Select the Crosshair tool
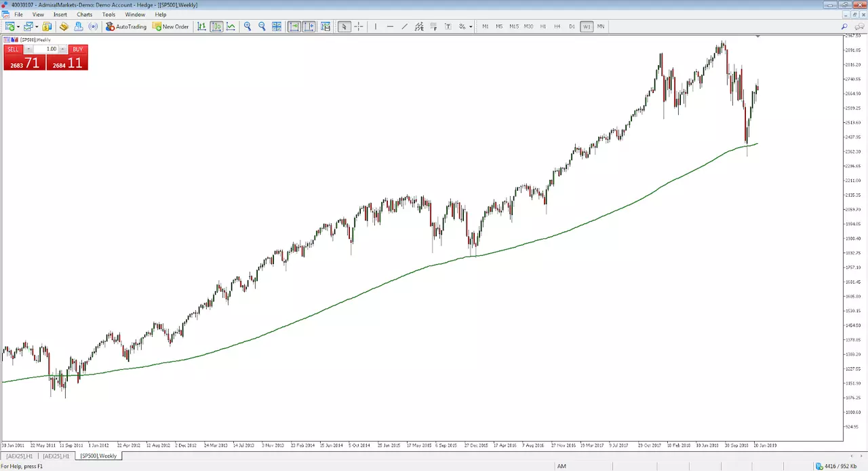 (x=359, y=26)
